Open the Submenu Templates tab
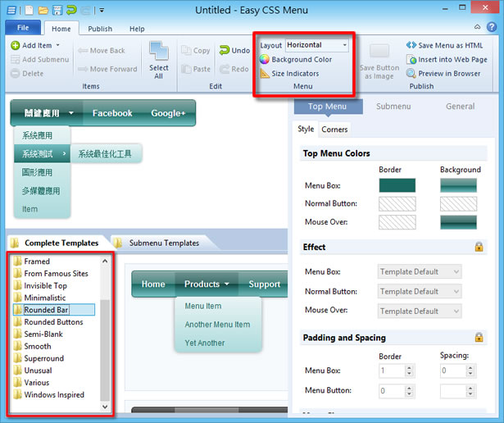This screenshot has width=504, height=423. tap(163, 243)
